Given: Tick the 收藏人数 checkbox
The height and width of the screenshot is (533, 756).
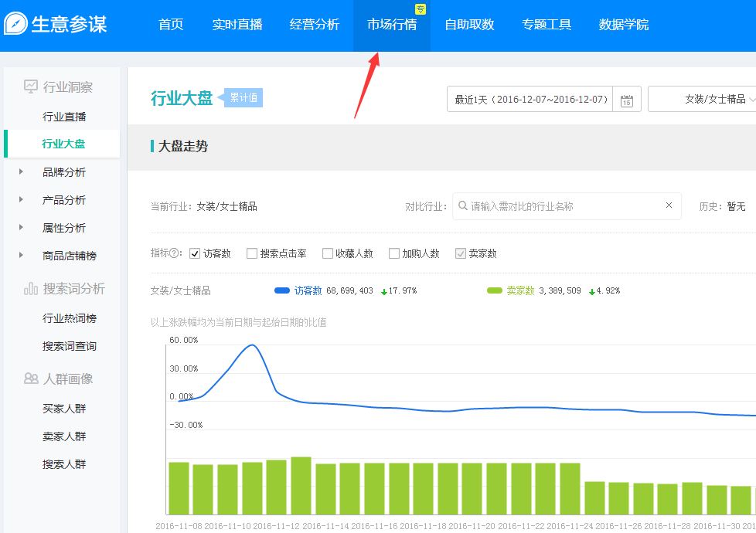Looking at the screenshot, I should pos(328,253).
